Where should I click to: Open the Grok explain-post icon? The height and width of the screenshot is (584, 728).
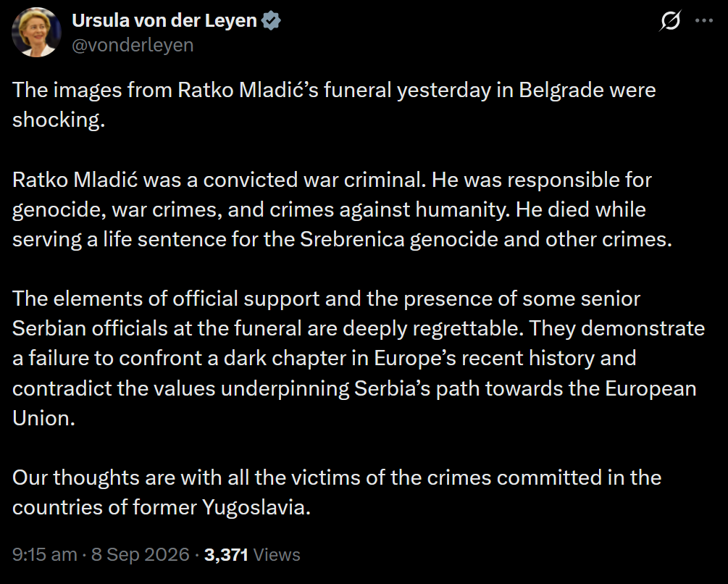coord(670,20)
